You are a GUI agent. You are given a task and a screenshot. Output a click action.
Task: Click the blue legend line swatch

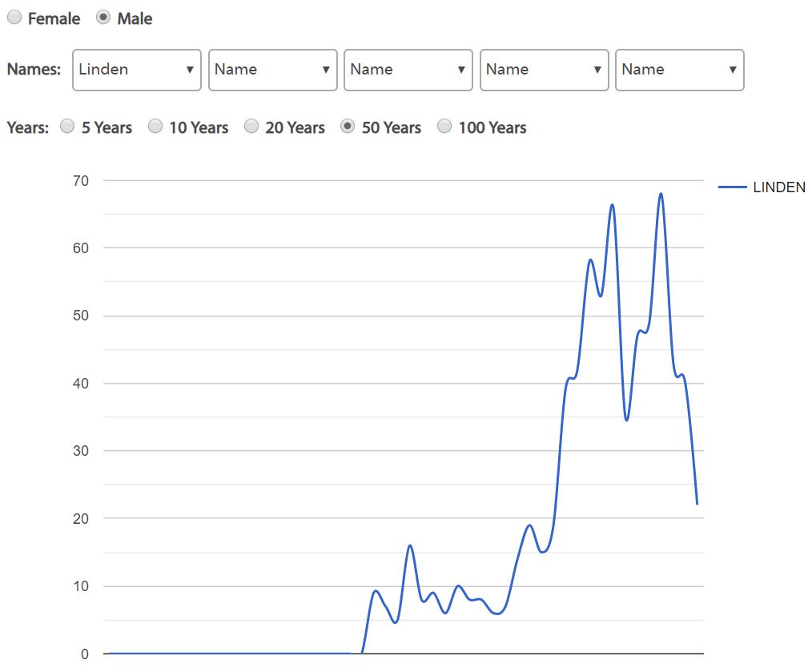pos(733,187)
